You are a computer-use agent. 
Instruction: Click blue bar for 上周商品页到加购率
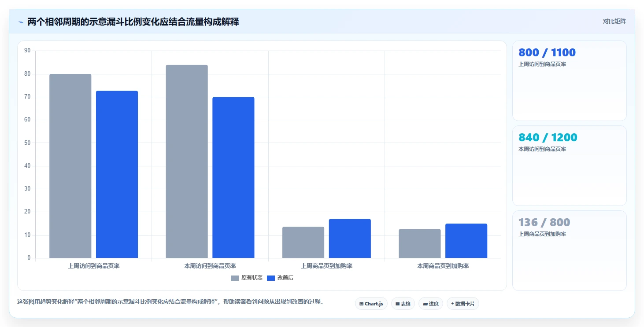[x=350, y=239]
